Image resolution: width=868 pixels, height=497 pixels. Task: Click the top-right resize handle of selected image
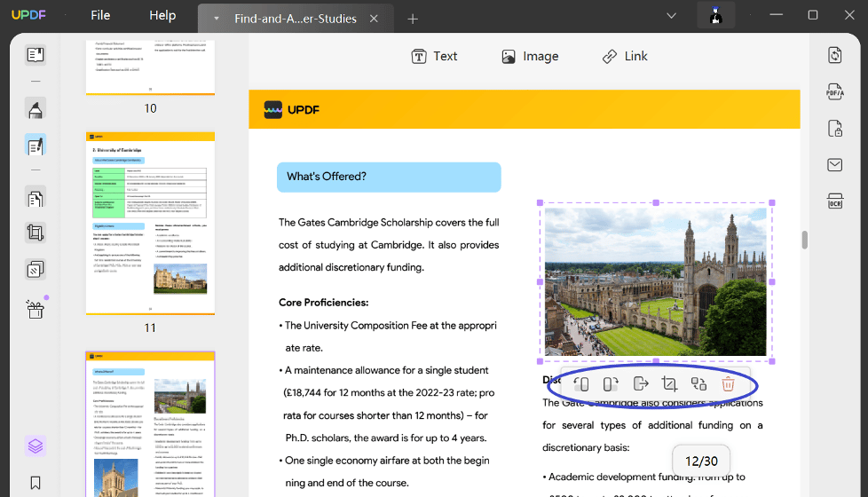(771, 203)
